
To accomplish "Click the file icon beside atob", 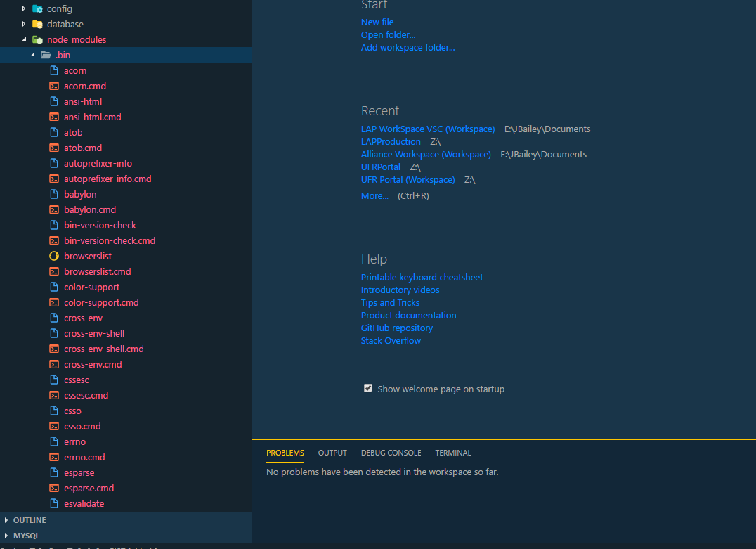I will [55, 132].
